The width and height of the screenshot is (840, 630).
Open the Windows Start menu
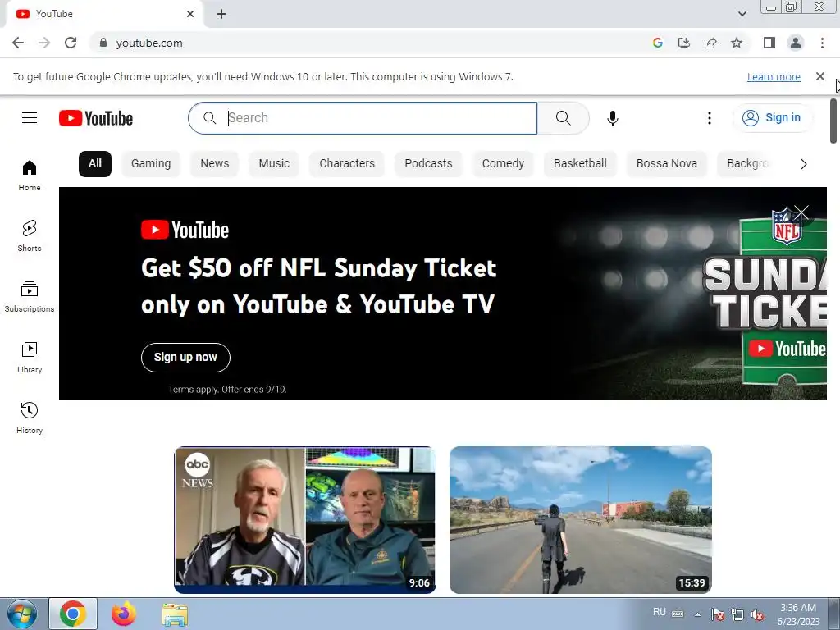click(x=22, y=614)
